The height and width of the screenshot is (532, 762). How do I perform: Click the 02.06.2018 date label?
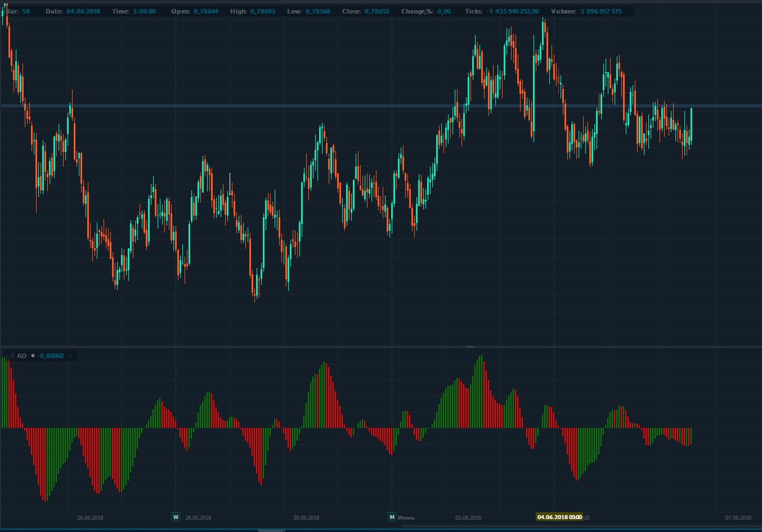[x=468, y=517]
